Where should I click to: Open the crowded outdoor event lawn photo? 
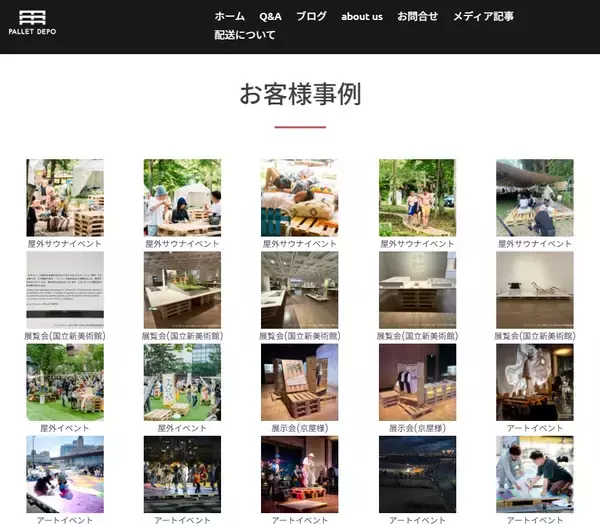click(65, 382)
